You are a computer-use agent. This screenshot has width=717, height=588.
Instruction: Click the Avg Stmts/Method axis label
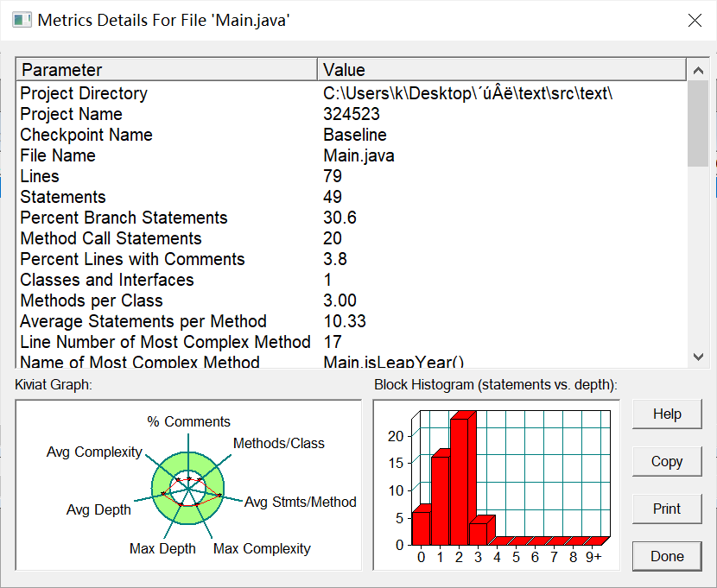tap(301, 503)
